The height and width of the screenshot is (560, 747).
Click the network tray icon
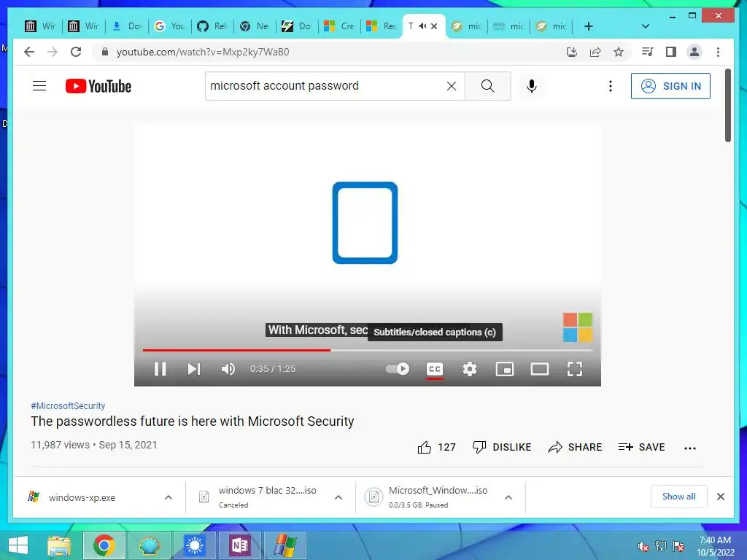click(x=661, y=546)
